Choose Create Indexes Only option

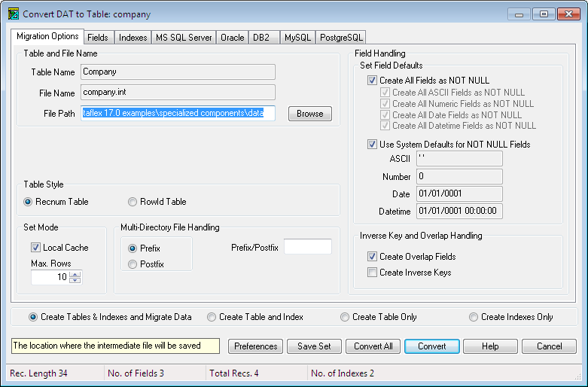[474, 317]
